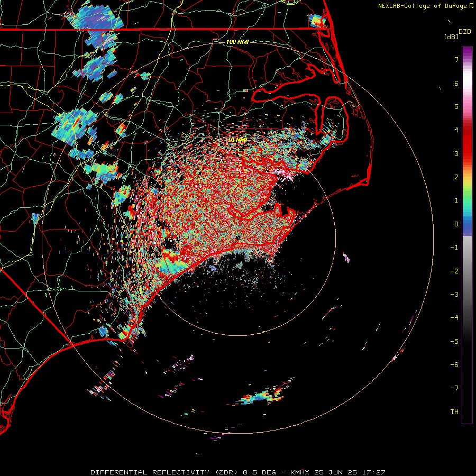
Task: Click the DZD legend title
Action: click(465, 32)
